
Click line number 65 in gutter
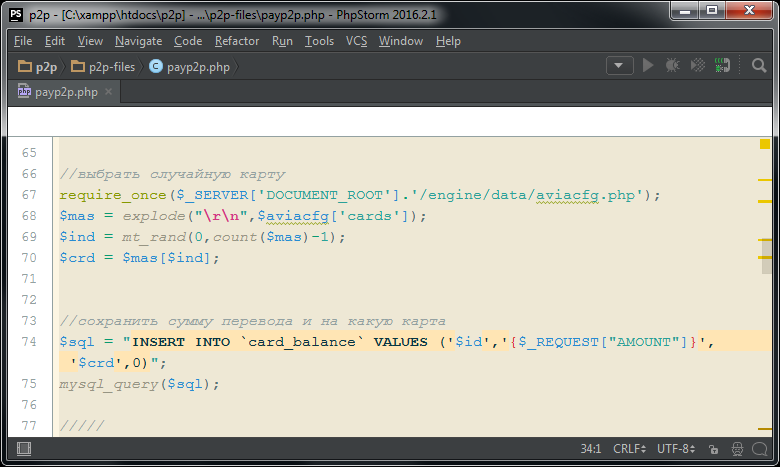coord(29,153)
